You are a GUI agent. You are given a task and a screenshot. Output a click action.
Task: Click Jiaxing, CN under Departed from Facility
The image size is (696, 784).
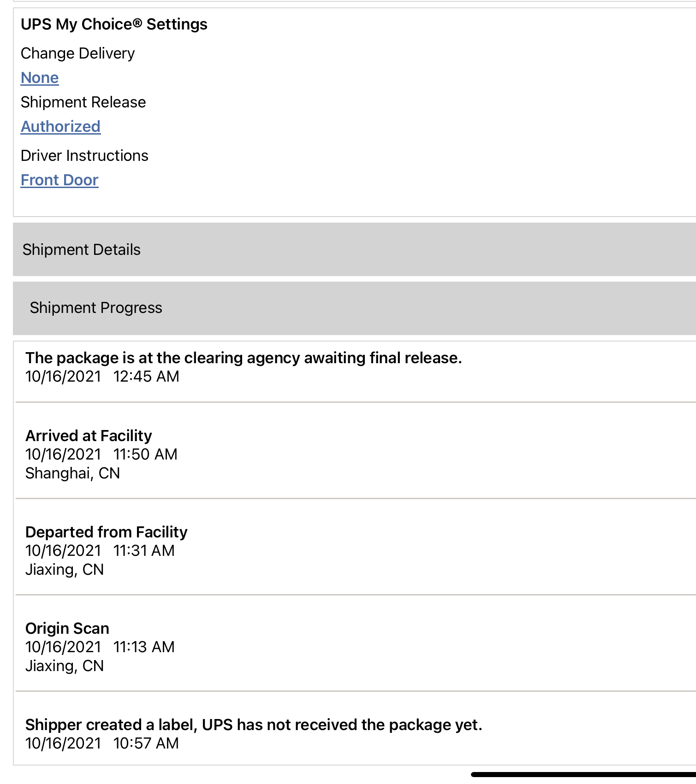tap(65, 570)
